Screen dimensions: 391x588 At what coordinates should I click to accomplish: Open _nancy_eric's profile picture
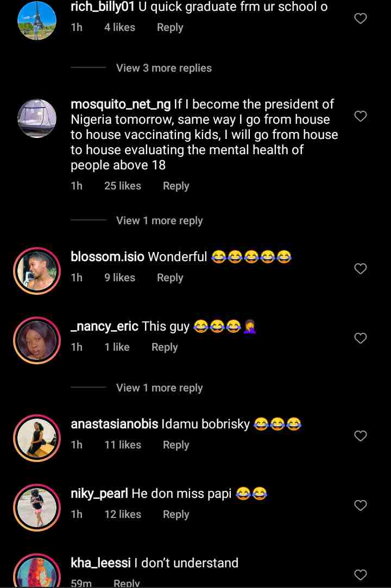pyautogui.click(x=37, y=340)
